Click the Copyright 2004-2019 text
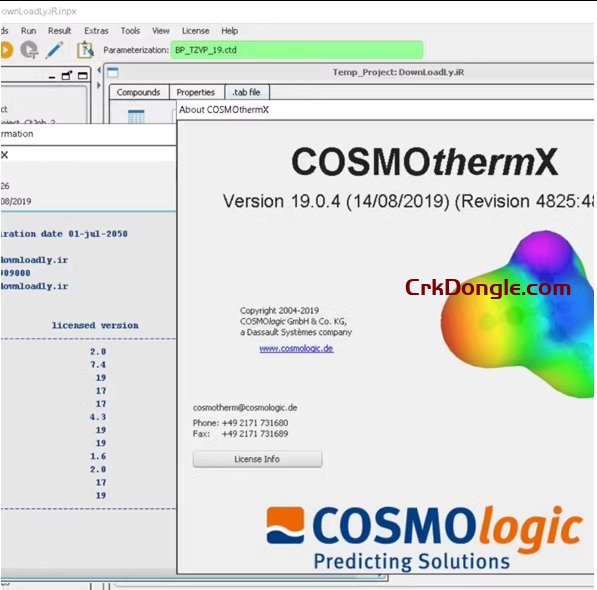597x590 pixels. (279, 311)
